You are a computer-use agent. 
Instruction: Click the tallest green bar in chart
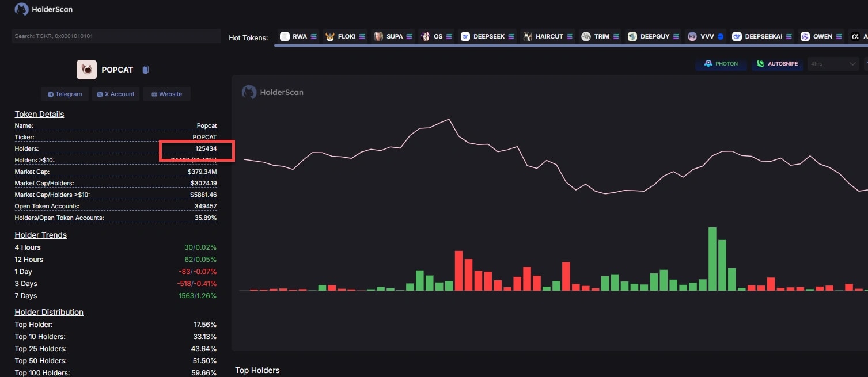point(712,259)
